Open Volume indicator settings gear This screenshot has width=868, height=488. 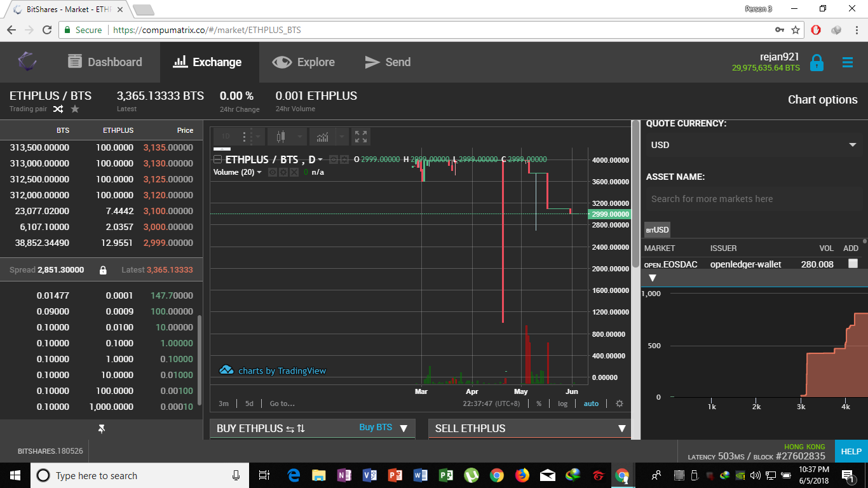pyautogui.click(x=283, y=172)
